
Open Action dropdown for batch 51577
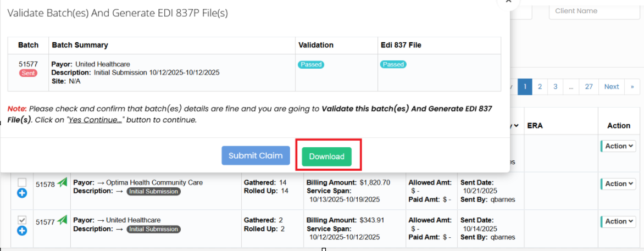(618, 221)
